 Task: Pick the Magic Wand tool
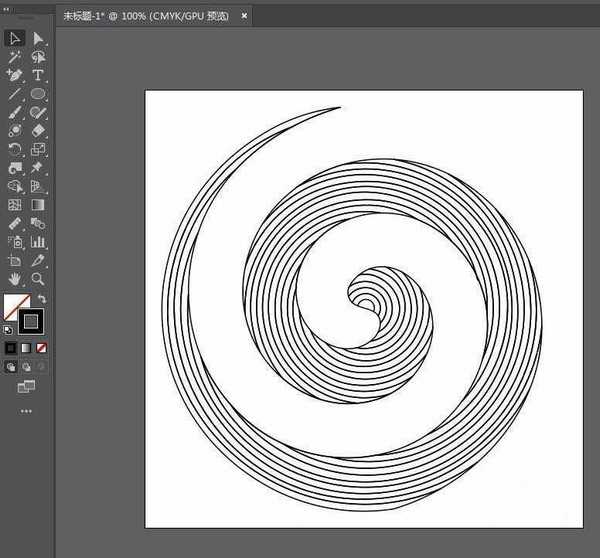15,57
